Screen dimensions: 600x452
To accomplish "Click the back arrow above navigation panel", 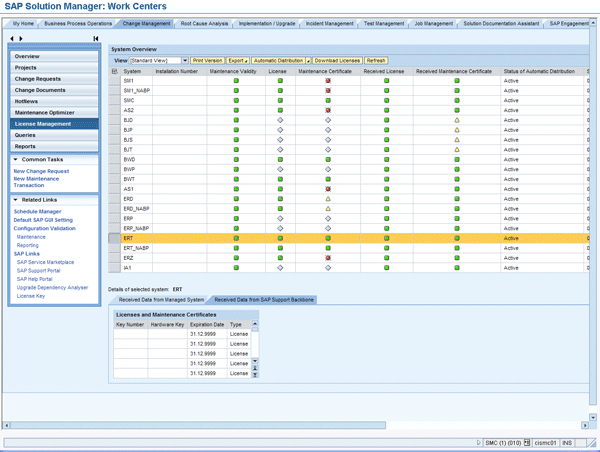I will click(x=11, y=39).
